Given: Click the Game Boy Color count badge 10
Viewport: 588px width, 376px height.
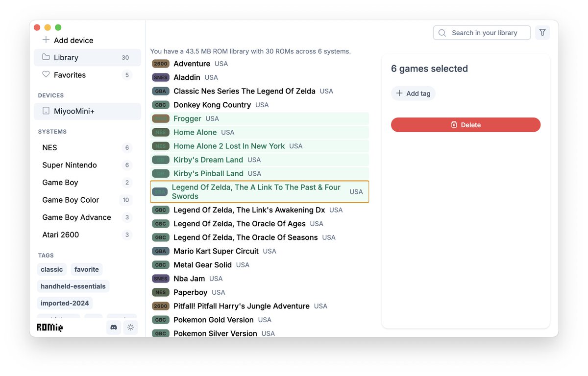Looking at the screenshot, I should 126,200.
